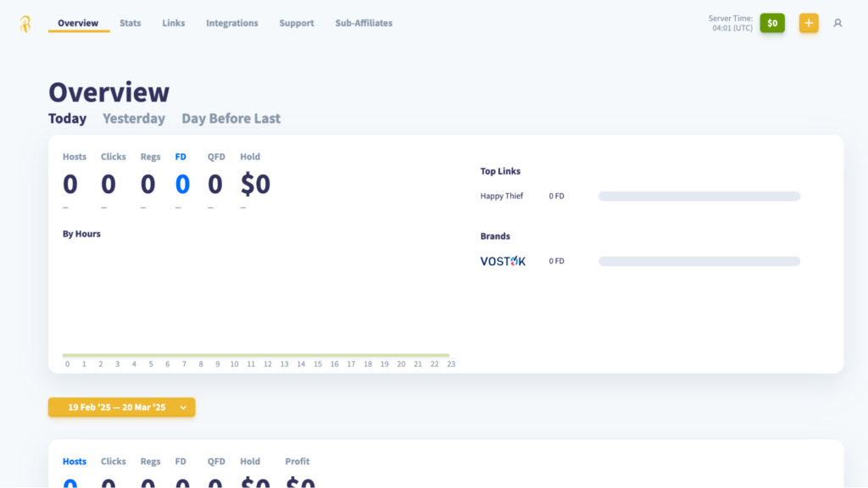
Task: Click the chevron on the date range
Action: pyautogui.click(x=183, y=408)
